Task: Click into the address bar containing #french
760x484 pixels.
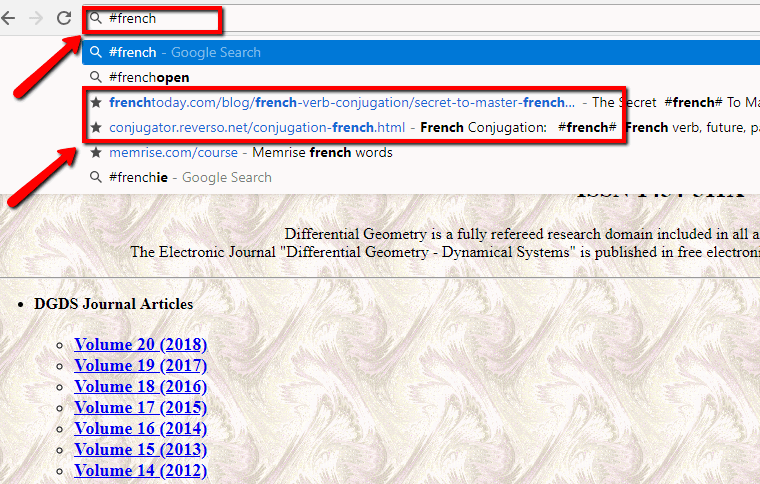Action: pyautogui.click(x=421, y=18)
